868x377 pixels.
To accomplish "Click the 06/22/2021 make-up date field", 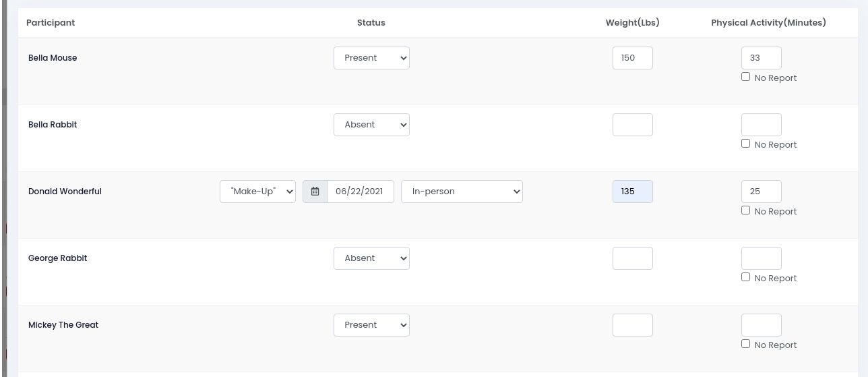I will pos(361,192).
